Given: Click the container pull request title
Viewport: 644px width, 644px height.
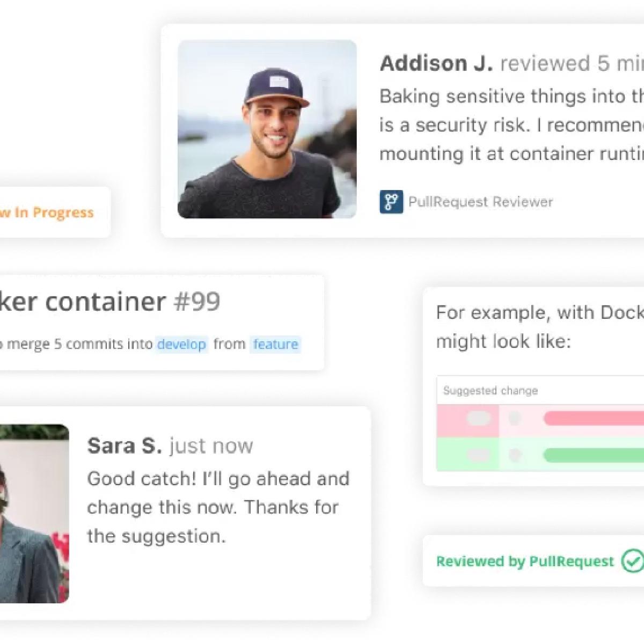Looking at the screenshot, I should [x=83, y=302].
